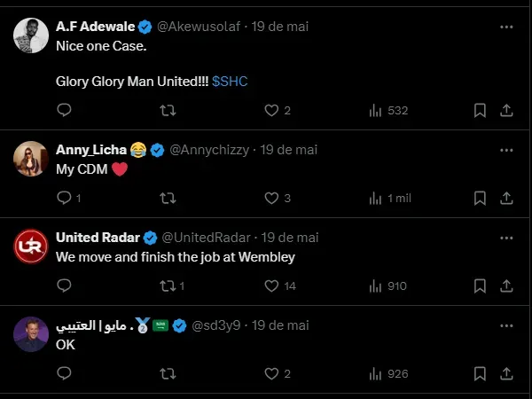This screenshot has width=532, height=399.
Task: Like A.F Adewale's tweet
Action: click(272, 110)
